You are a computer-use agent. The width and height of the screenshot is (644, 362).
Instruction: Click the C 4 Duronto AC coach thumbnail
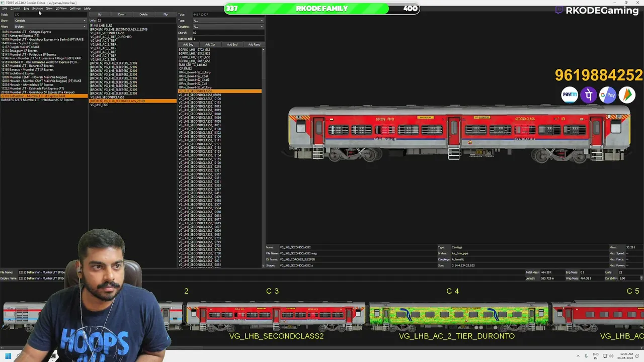click(x=459, y=317)
